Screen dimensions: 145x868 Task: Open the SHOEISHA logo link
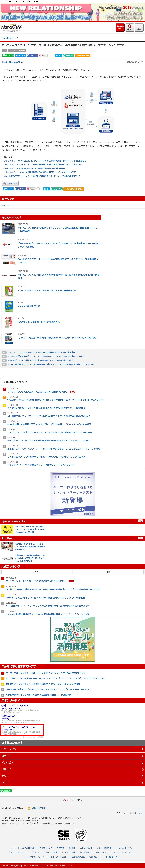coord(63,836)
